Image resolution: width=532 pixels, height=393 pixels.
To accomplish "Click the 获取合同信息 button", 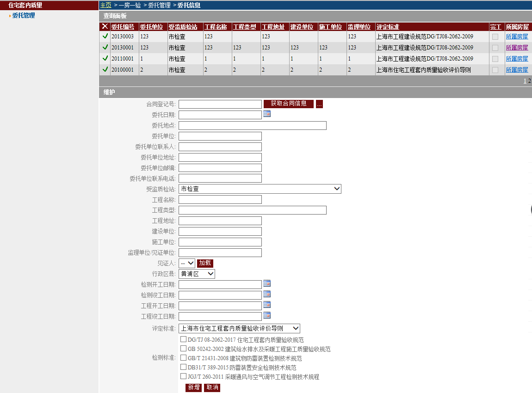I will [x=289, y=104].
